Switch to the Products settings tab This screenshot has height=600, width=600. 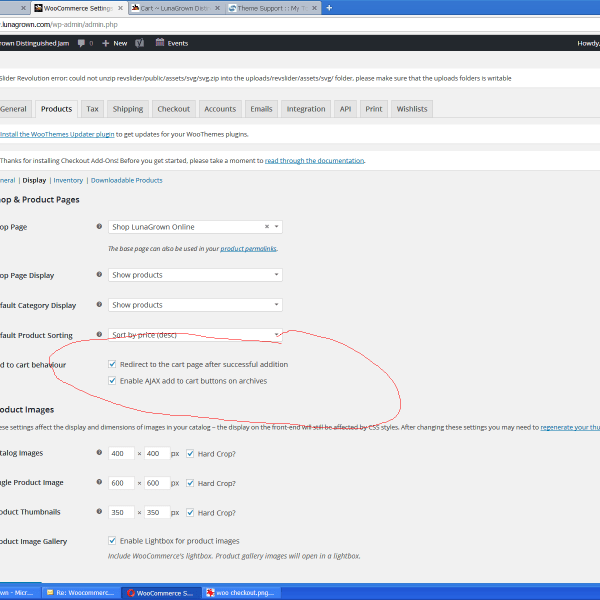[56, 109]
